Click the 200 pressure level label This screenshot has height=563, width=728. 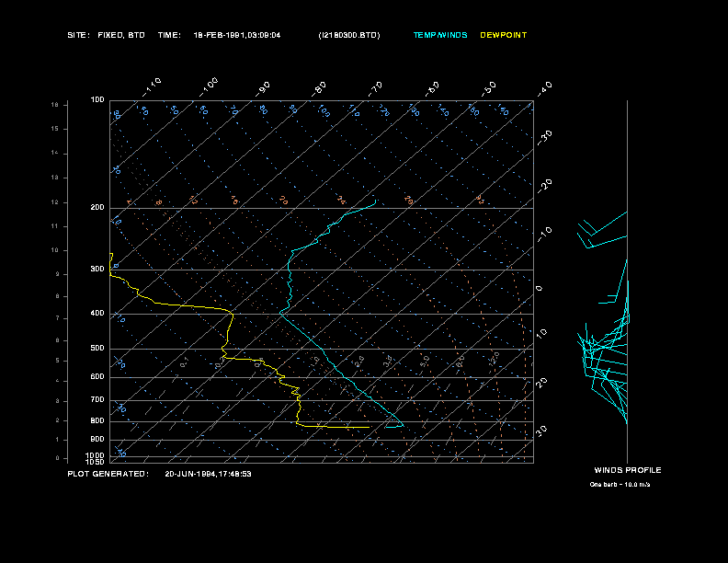[x=97, y=208]
